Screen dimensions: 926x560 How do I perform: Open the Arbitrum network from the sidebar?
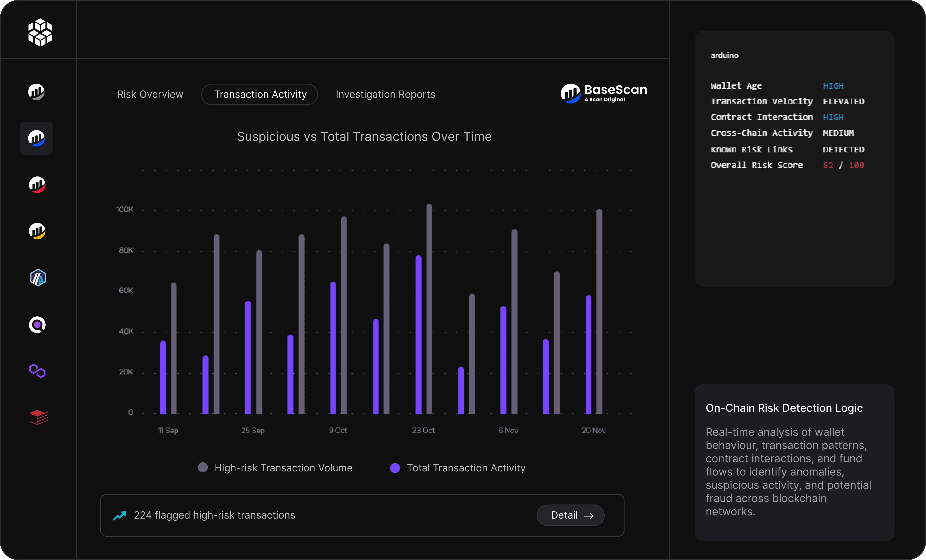pyautogui.click(x=37, y=278)
